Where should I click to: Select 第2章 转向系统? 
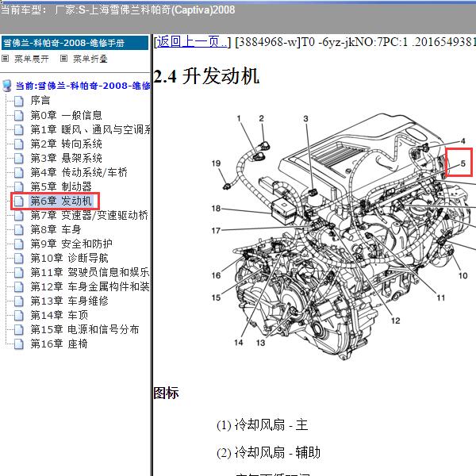point(66,144)
